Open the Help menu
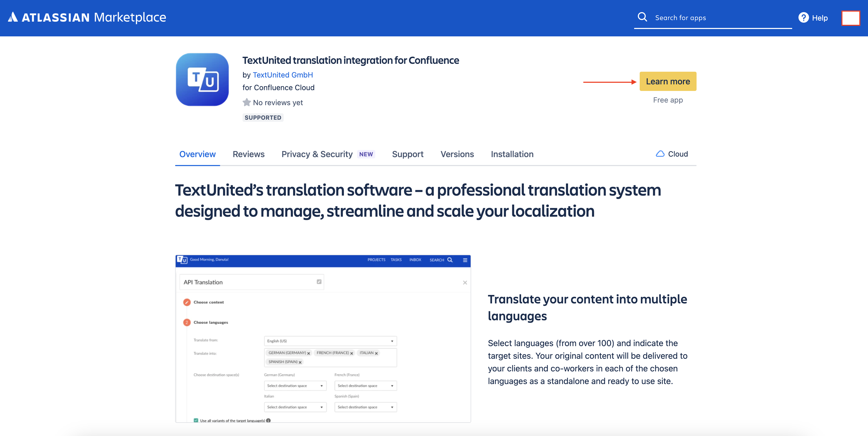Viewport: 868px width, 436px height. tap(813, 18)
